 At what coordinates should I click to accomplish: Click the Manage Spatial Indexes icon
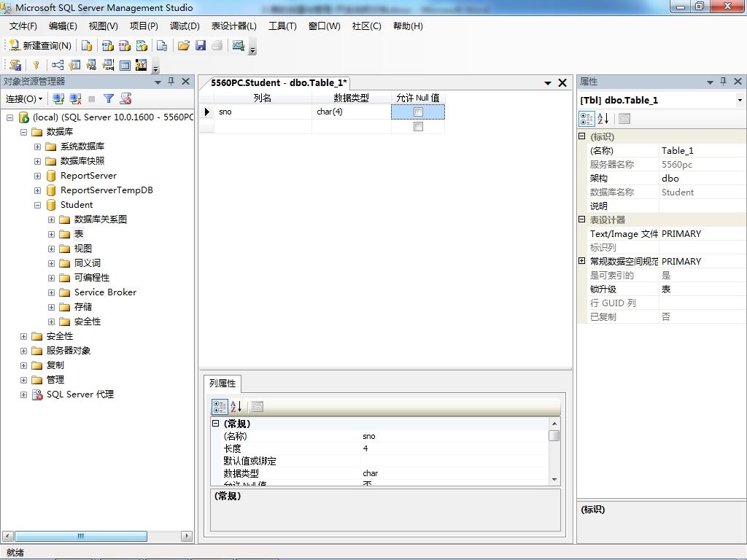142,65
